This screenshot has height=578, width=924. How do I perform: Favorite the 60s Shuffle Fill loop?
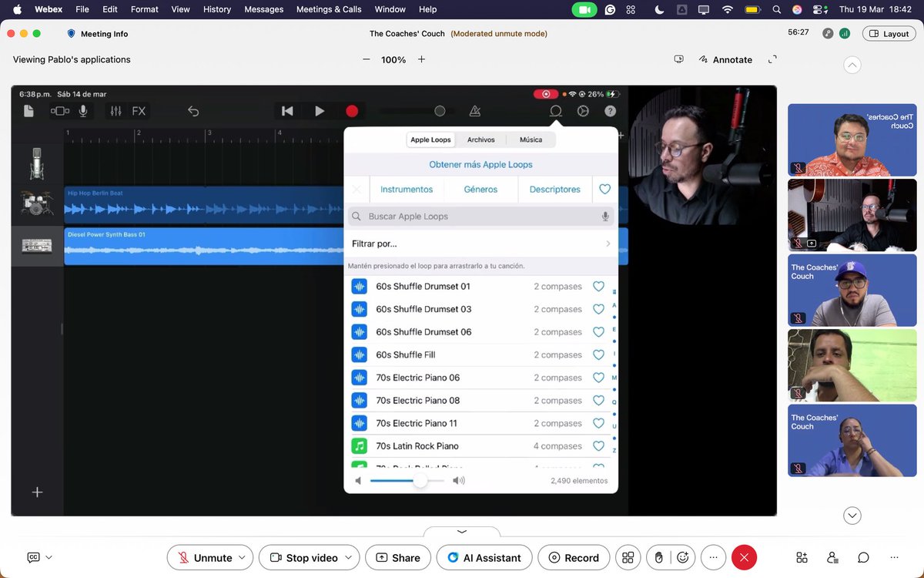coord(598,355)
